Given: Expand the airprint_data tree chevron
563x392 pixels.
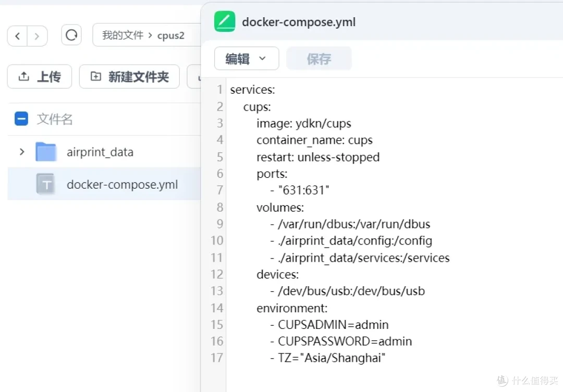Looking at the screenshot, I should point(21,152).
